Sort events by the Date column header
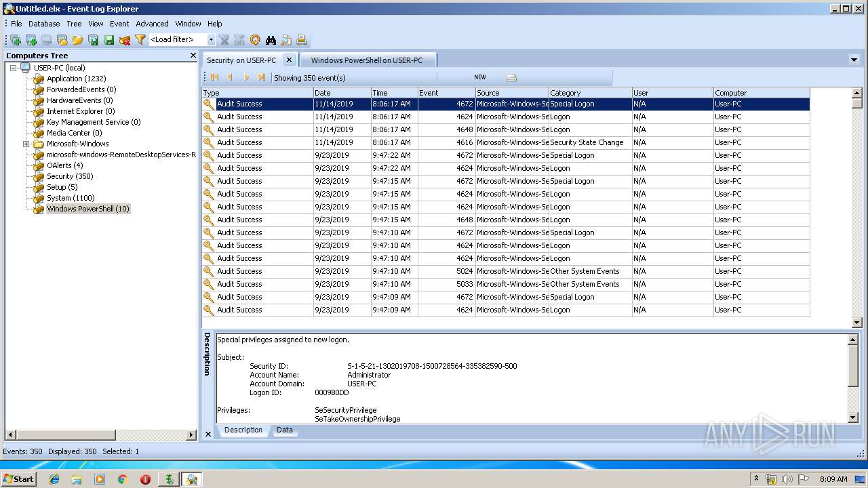 [342, 93]
